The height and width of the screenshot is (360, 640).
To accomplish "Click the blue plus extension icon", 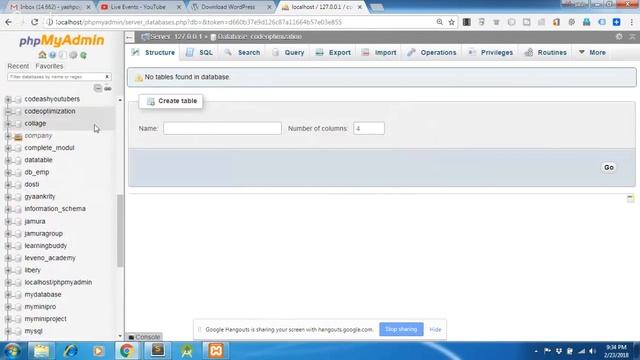I will coord(617,22).
